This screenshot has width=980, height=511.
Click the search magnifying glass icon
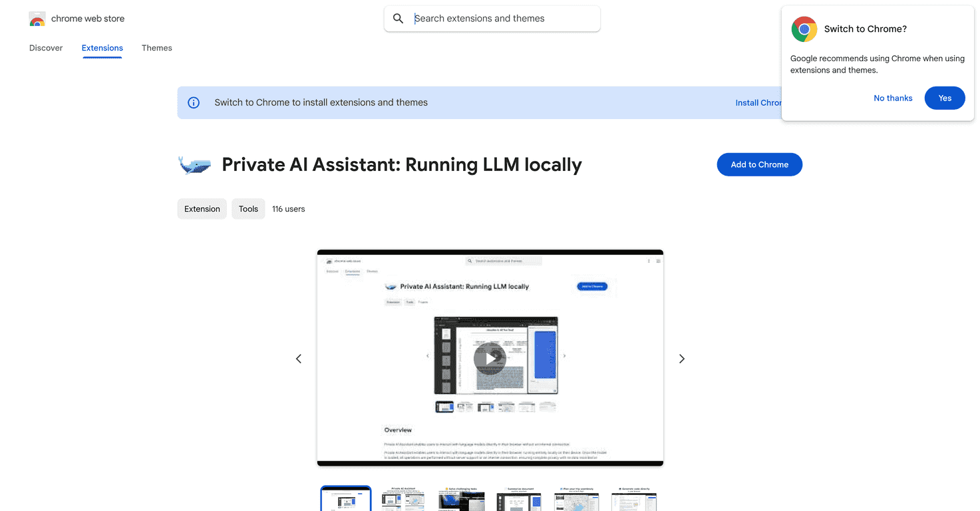tap(398, 19)
